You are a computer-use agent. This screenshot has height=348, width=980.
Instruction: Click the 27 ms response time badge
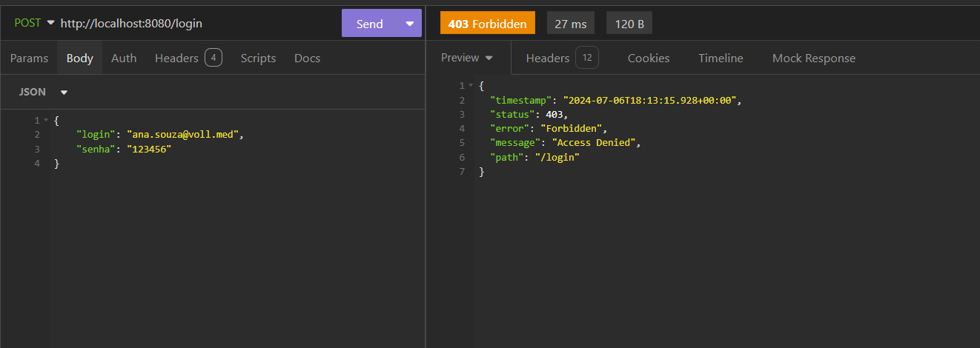coord(570,24)
